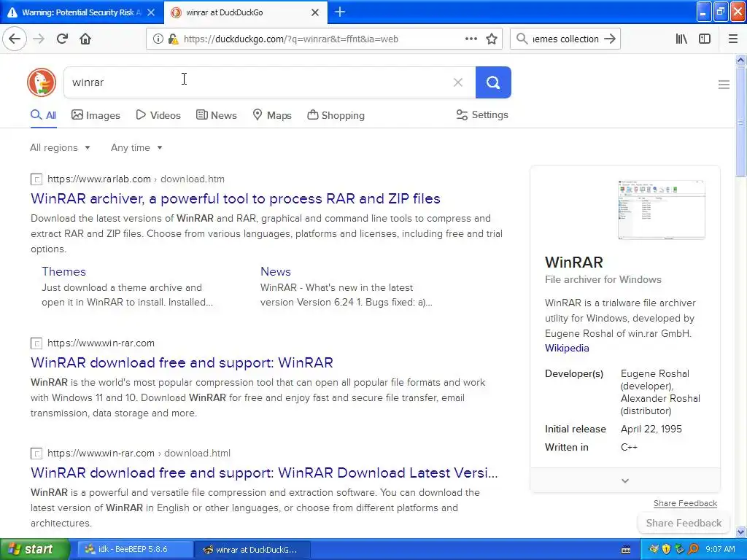Open the News sitelink under rarlab

pyautogui.click(x=275, y=271)
